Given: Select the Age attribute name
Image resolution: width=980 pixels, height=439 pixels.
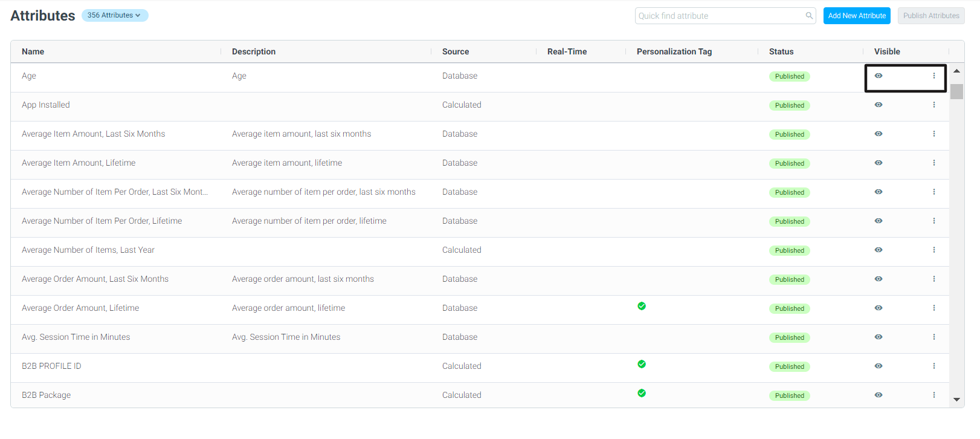Looking at the screenshot, I should 29,76.
